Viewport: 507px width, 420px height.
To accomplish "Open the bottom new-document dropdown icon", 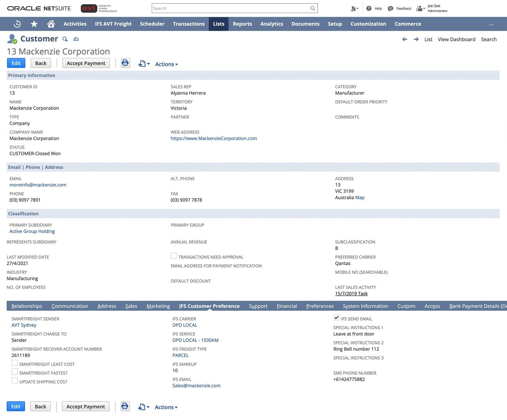I will [x=144, y=407].
